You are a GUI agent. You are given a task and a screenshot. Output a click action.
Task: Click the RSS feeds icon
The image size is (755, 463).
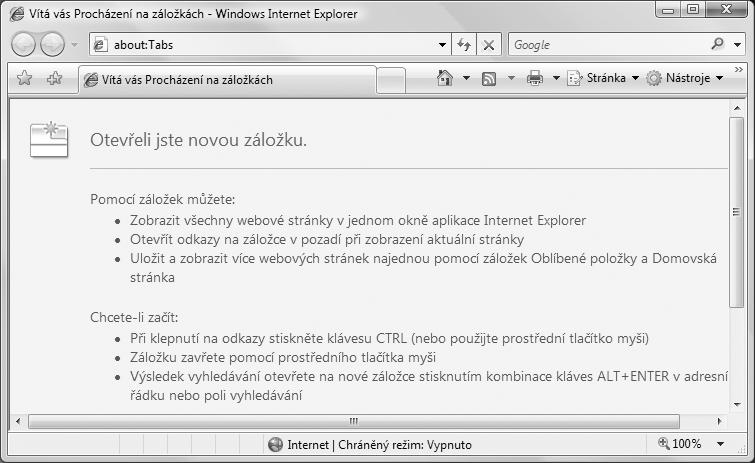[490, 78]
